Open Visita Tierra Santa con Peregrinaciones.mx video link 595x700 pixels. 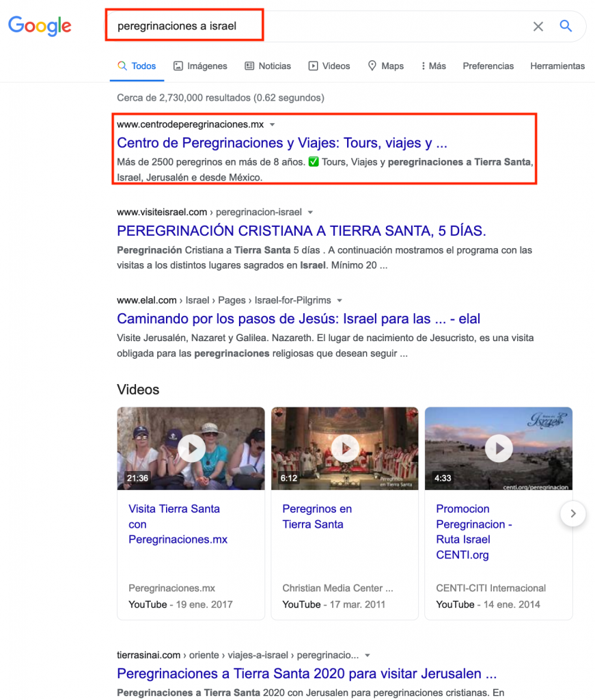(x=178, y=524)
